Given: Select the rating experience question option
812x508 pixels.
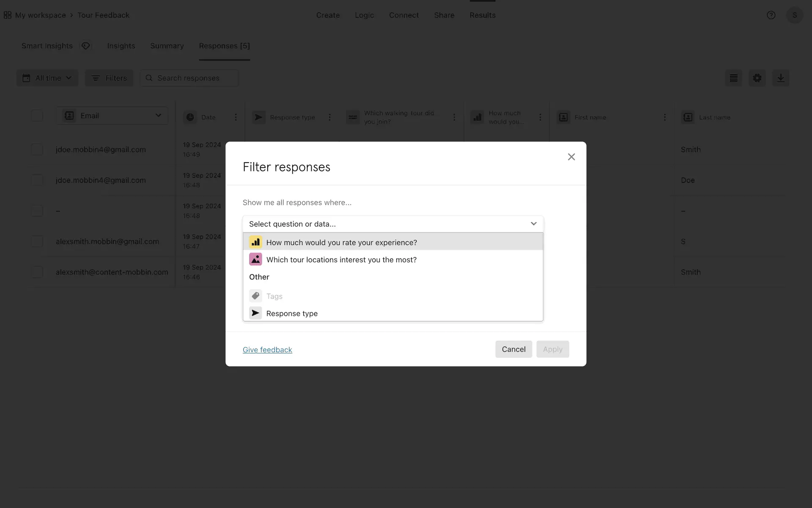Looking at the screenshot, I should click(x=341, y=242).
